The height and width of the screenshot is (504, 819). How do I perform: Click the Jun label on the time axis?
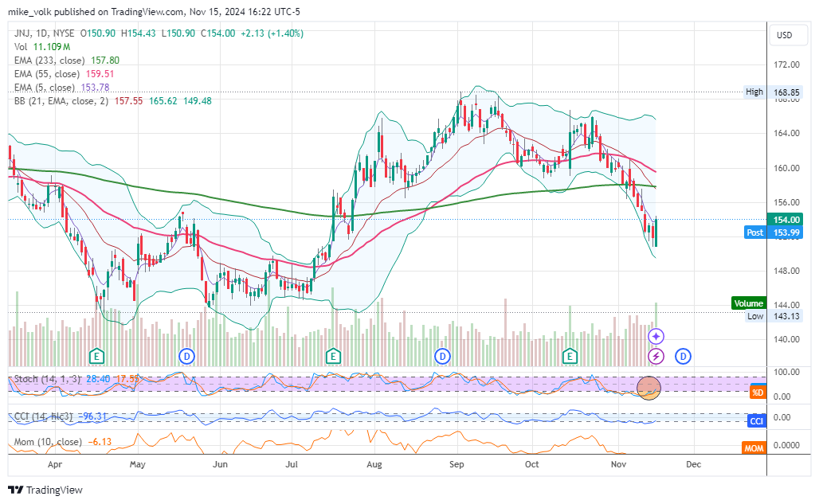tap(221, 464)
